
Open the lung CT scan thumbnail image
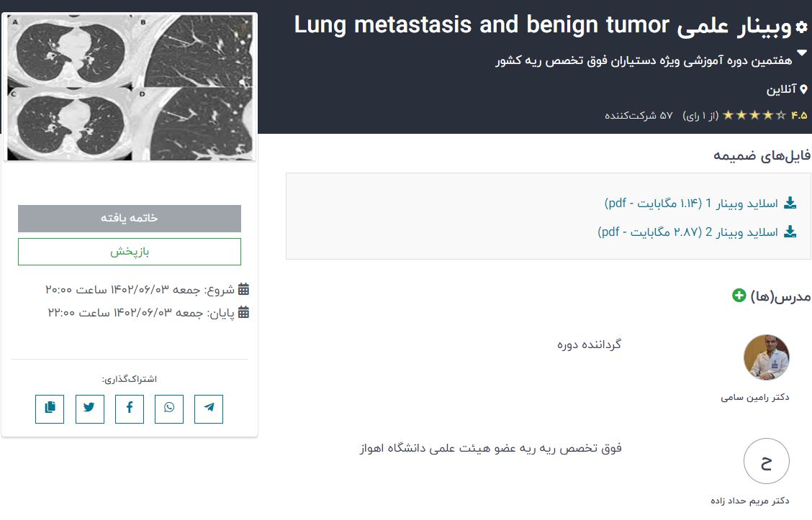pos(130,88)
